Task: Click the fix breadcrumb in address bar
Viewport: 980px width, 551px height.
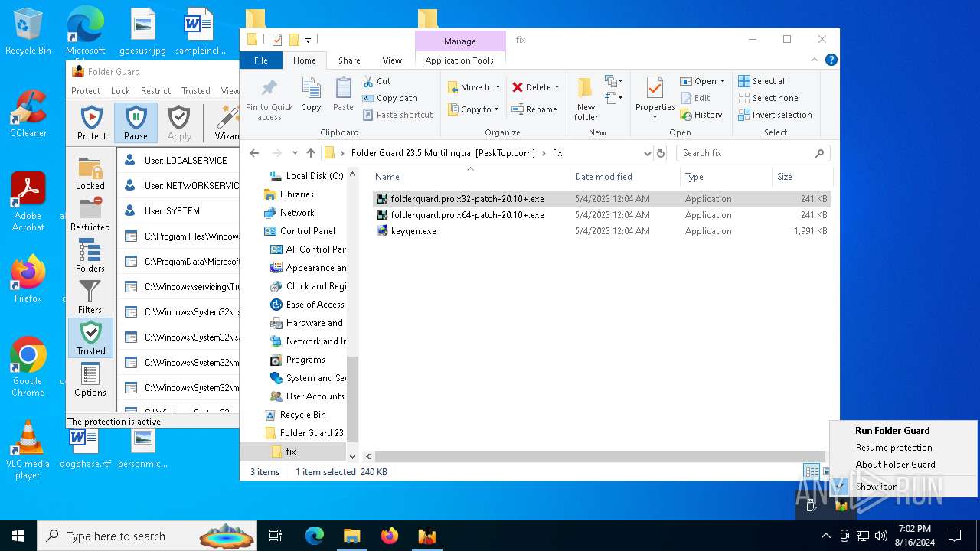Action: [557, 153]
